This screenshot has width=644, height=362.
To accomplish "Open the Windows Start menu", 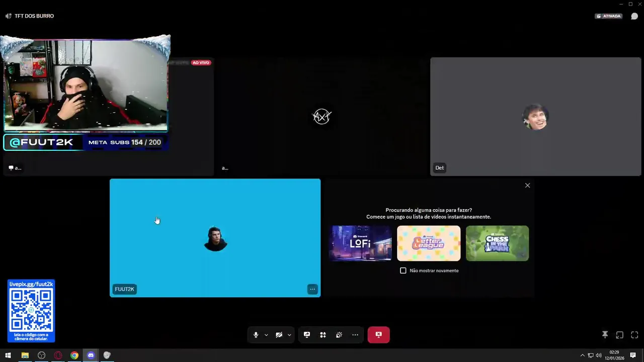I will [8, 355].
